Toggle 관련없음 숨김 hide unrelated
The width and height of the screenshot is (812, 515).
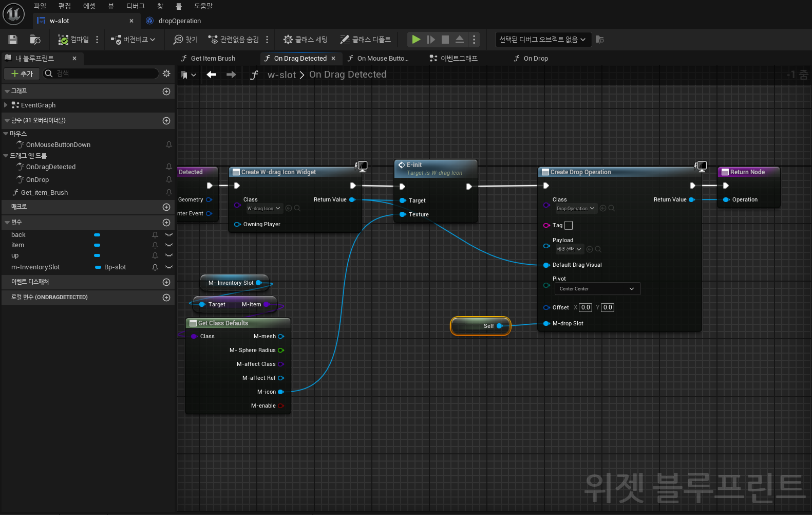[233, 40]
